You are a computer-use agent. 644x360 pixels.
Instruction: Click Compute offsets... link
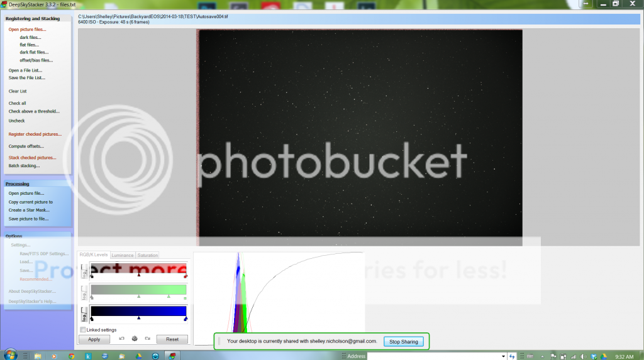pos(26,146)
